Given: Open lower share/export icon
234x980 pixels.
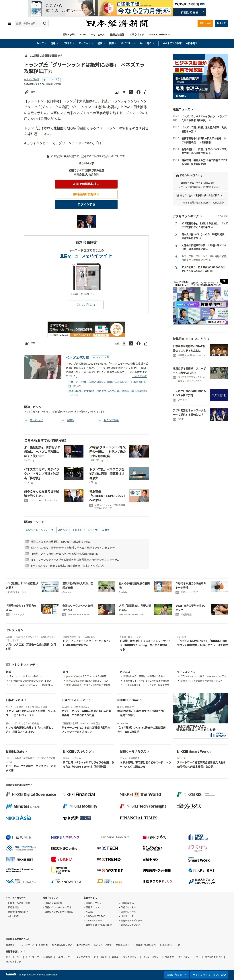Looking at the screenshot, I should pyautogui.click(x=146, y=343).
